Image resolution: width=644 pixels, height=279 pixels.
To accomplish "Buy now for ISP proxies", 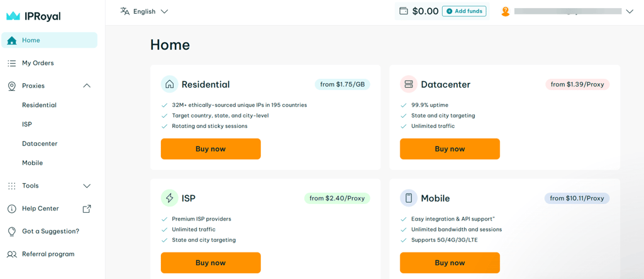I will point(211,263).
